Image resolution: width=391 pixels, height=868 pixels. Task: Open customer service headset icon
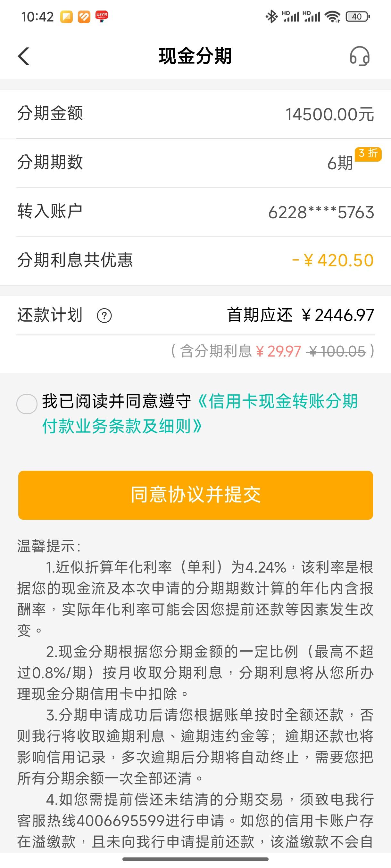coord(360,56)
